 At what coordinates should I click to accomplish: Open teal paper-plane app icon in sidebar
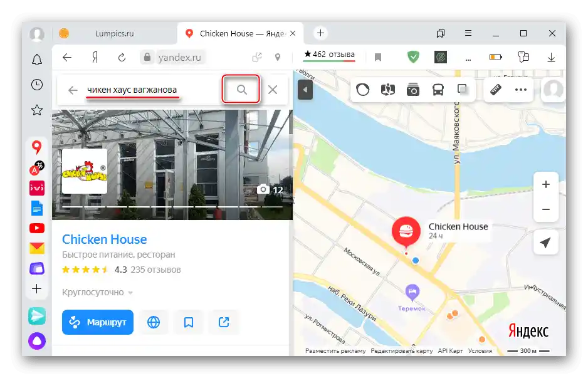click(x=37, y=316)
